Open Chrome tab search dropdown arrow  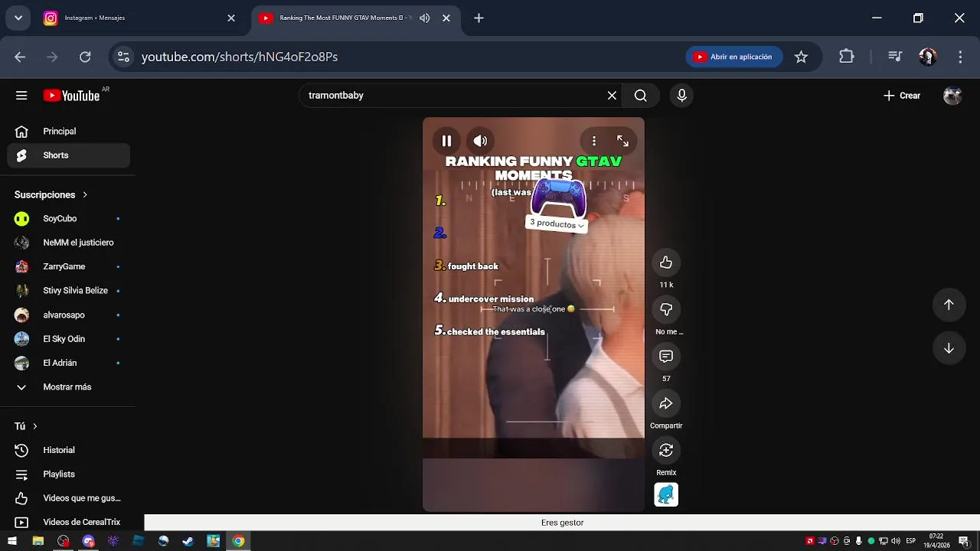tap(18, 18)
